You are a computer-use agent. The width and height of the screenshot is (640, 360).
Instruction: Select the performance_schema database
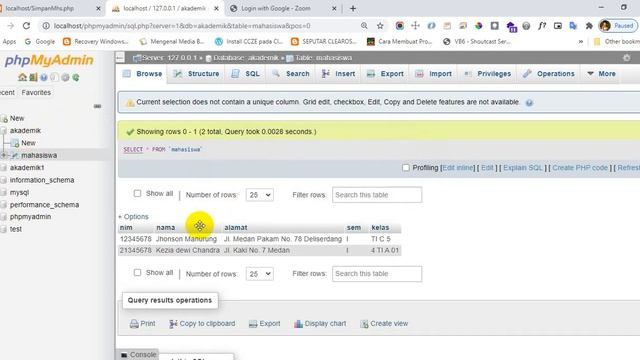(44, 205)
